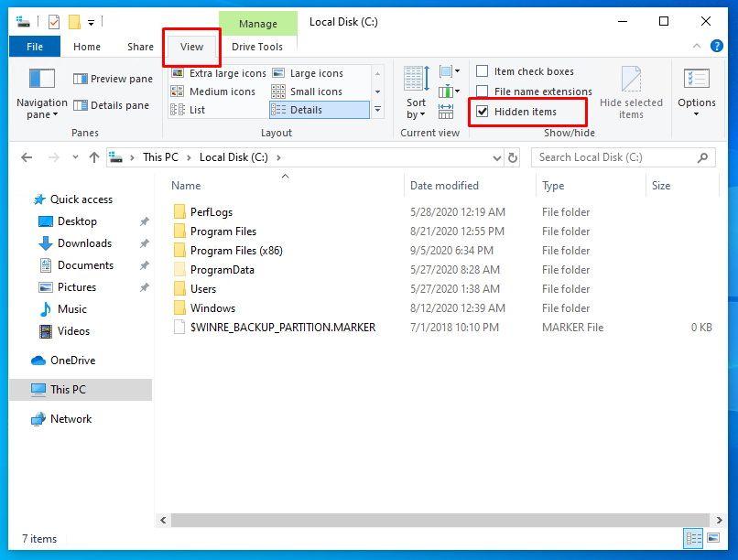
Task: Select Extra large icons layout
Action: point(219,73)
